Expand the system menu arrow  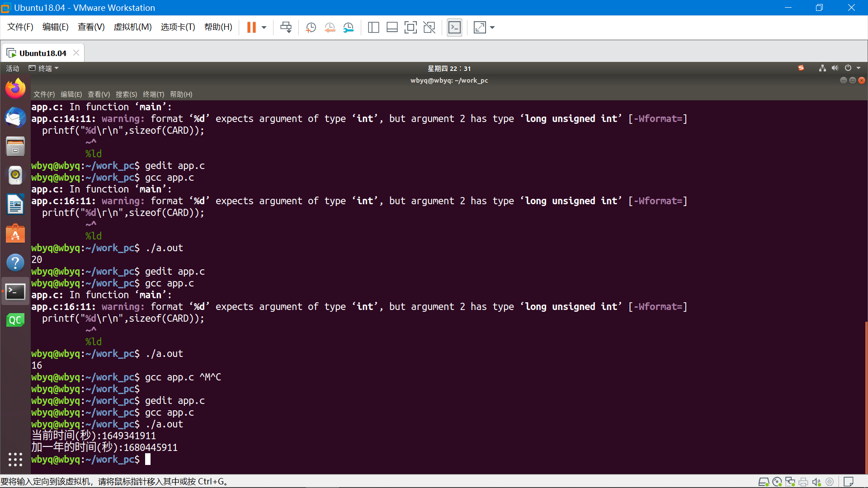(859, 68)
